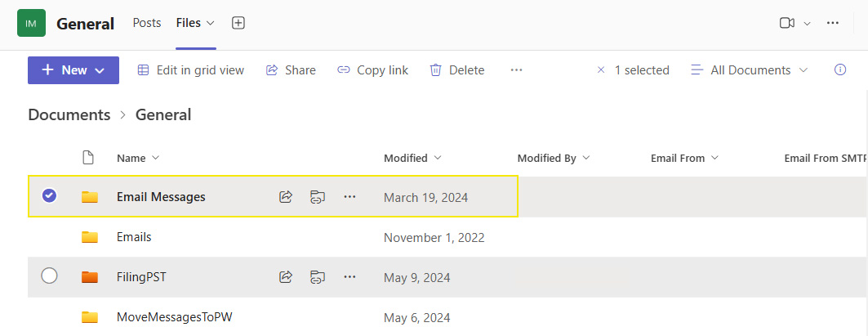Navigate to Documents in the breadcrumb

pos(69,115)
